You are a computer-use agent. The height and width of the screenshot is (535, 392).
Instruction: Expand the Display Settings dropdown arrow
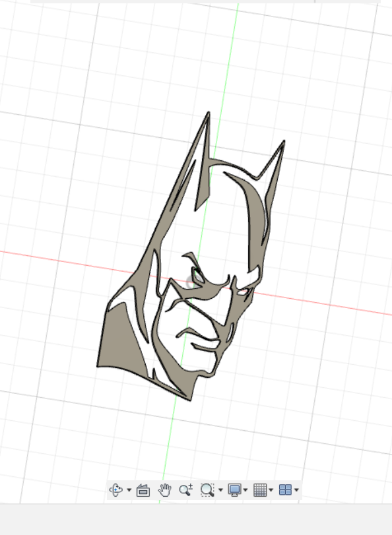click(245, 490)
